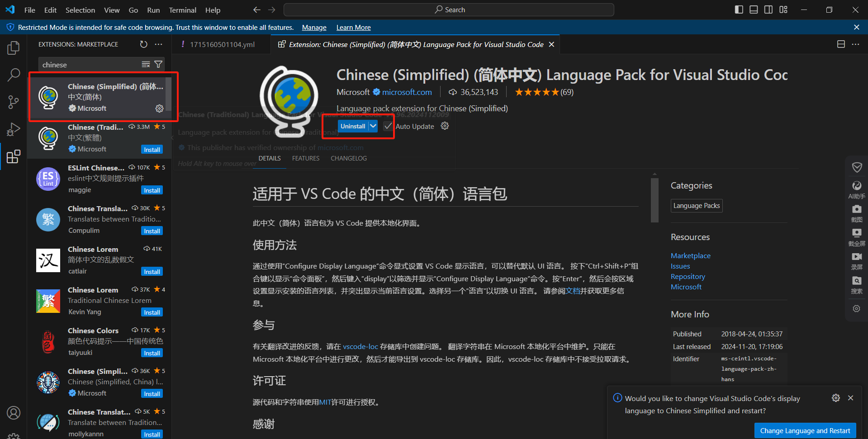Open the extension settings gear beside Auto Update
The width and height of the screenshot is (868, 439).
(x=445, y=126)
